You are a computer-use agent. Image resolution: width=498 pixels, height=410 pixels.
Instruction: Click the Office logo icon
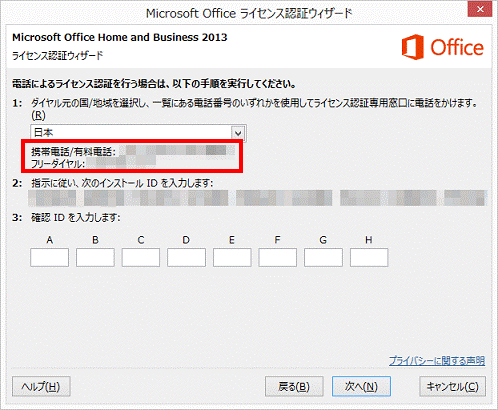(x=413, y=47)
